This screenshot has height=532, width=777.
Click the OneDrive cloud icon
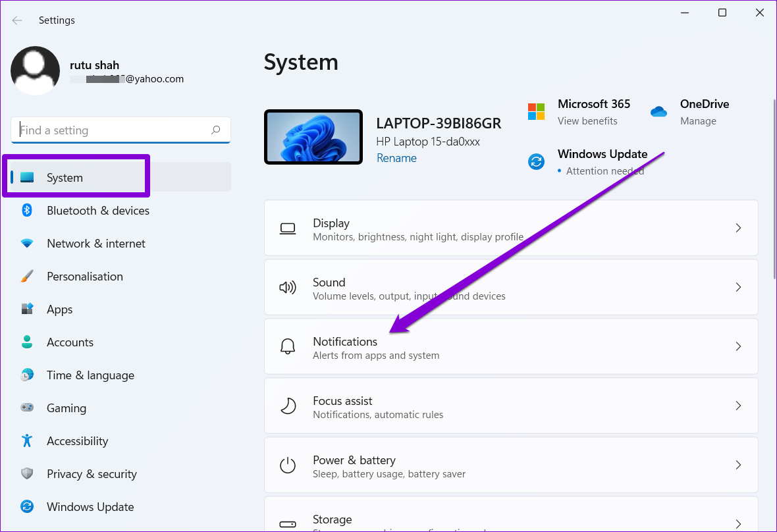[x=658, y=111]
